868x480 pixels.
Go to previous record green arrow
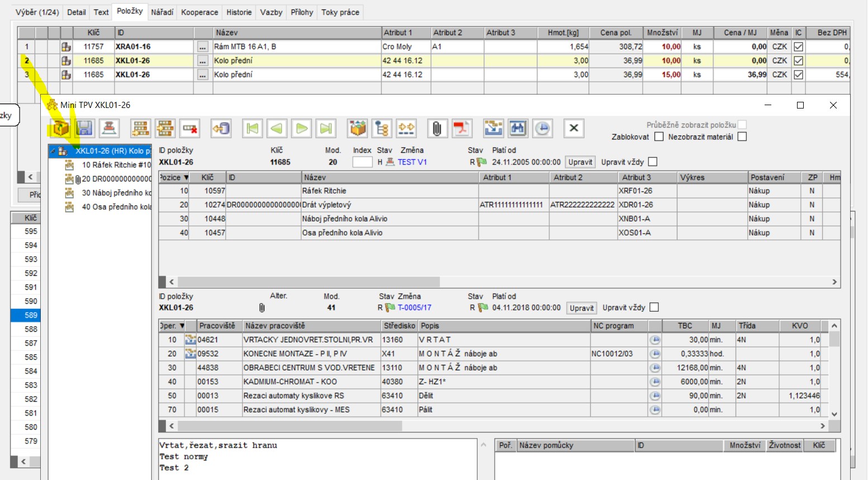coord(277,129)
